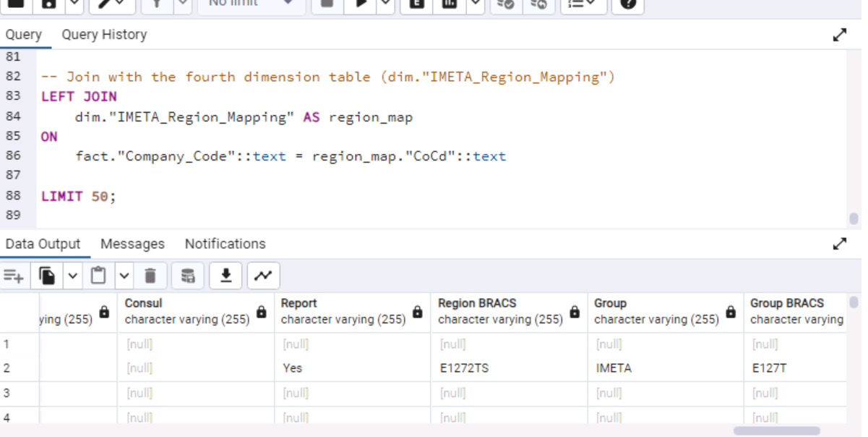The width and height of the screenshot is (868, 437).
Task: Select row 2 via its row number
Action: (x=7, y=368)
